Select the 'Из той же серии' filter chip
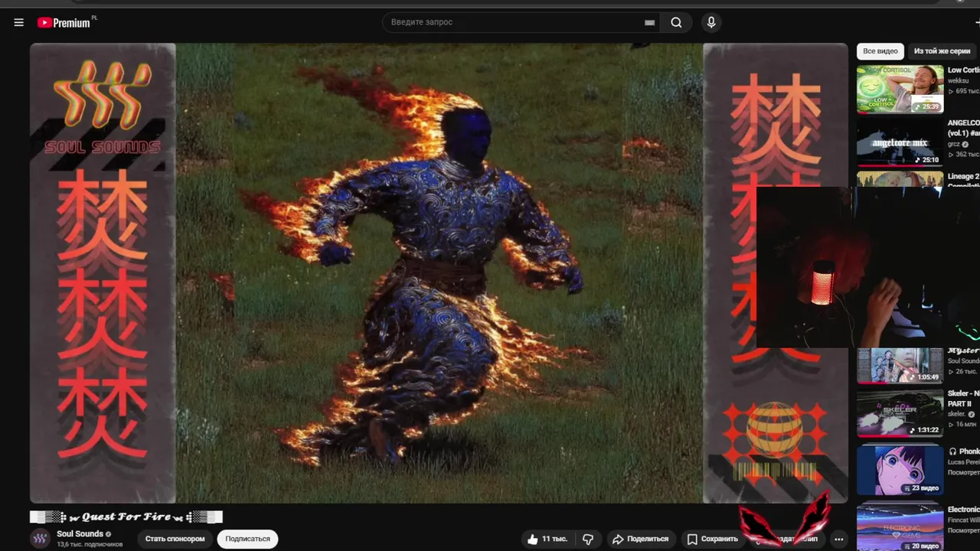This screenshot has width=980, height=551. (x=942, y=51)
